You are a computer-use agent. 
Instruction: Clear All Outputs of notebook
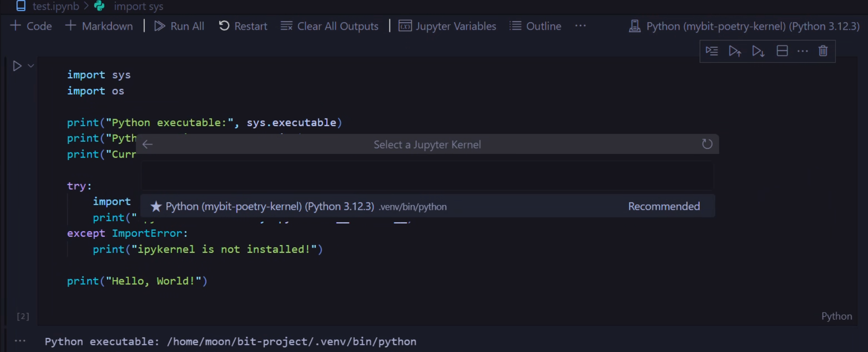(329, 26)
